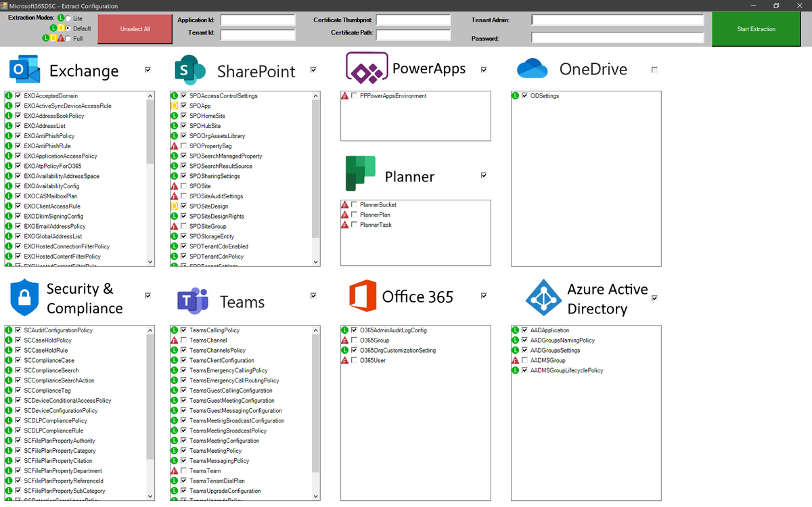Click the red F icon beside AADMSGroup
The width and height of the screenshot is (812, 507).
coord(516,361)
